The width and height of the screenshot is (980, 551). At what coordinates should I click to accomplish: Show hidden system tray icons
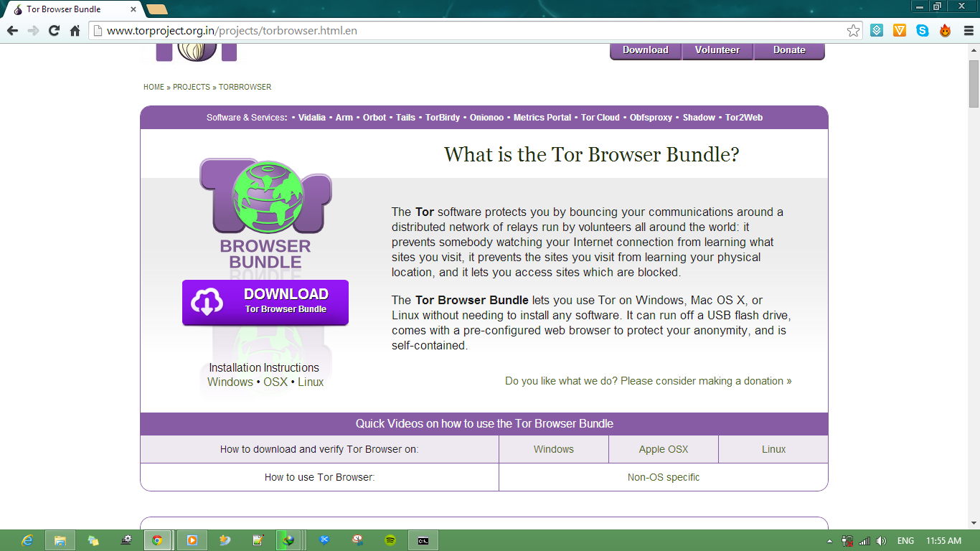[x=830, y=541]
